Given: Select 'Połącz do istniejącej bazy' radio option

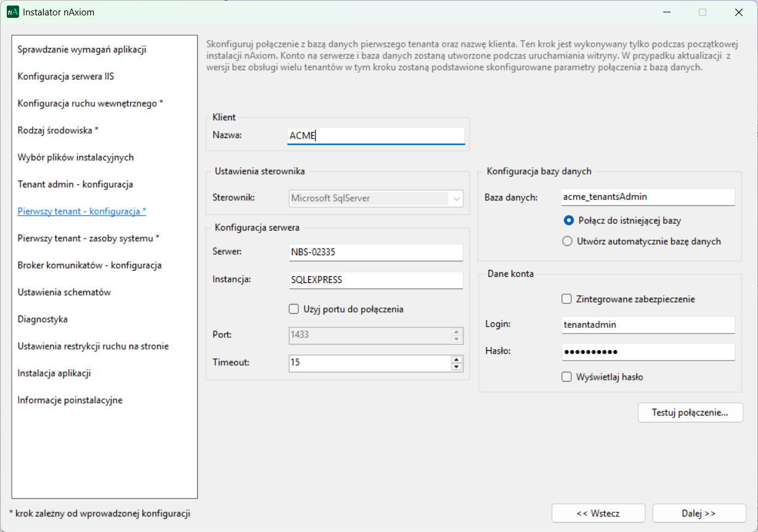Looking at the screenshot, I should click(568, 220).
